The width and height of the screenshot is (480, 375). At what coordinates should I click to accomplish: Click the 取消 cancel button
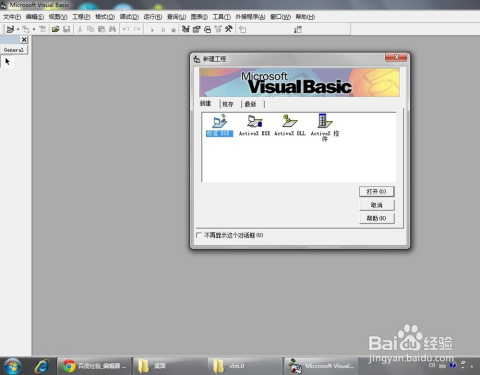click(x=377, y=205)
